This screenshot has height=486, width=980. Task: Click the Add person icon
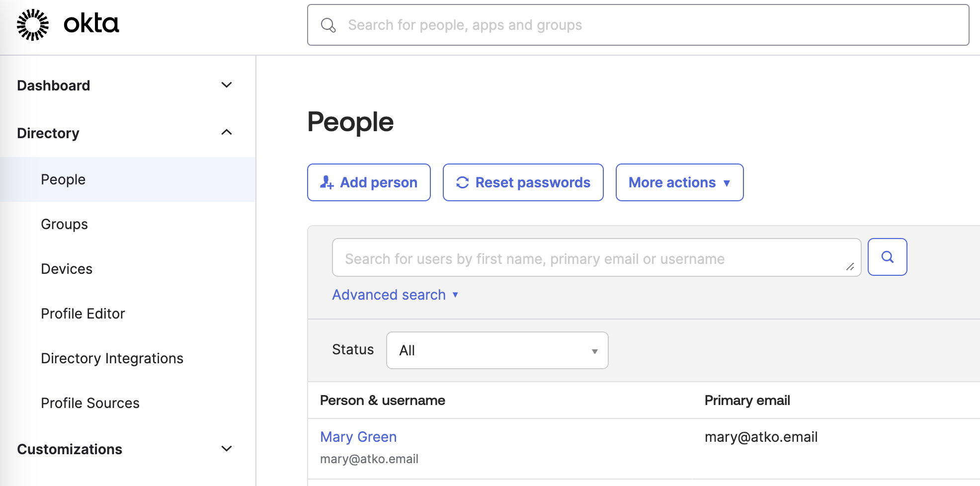[x=326, y=182]
